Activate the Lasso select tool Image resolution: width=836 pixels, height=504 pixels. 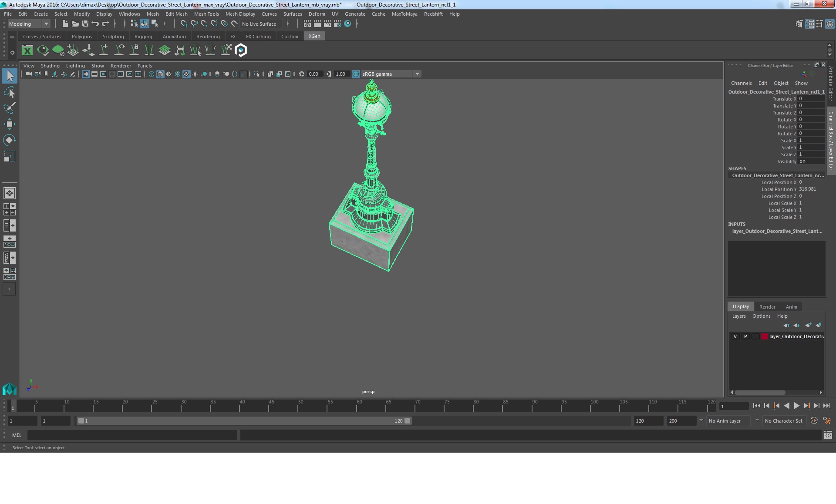(x=9, y=92)
